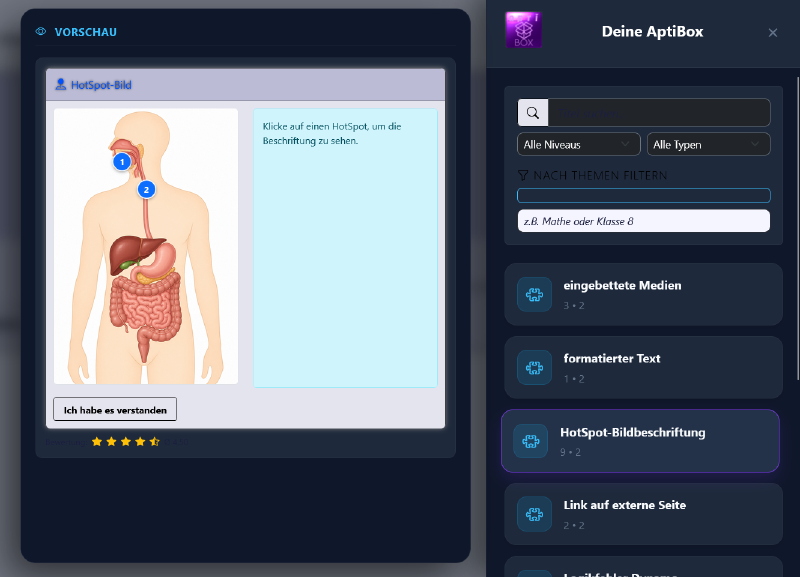
Task: Click the NACH THEMEN FILTERN label
Action: point(600,175)
